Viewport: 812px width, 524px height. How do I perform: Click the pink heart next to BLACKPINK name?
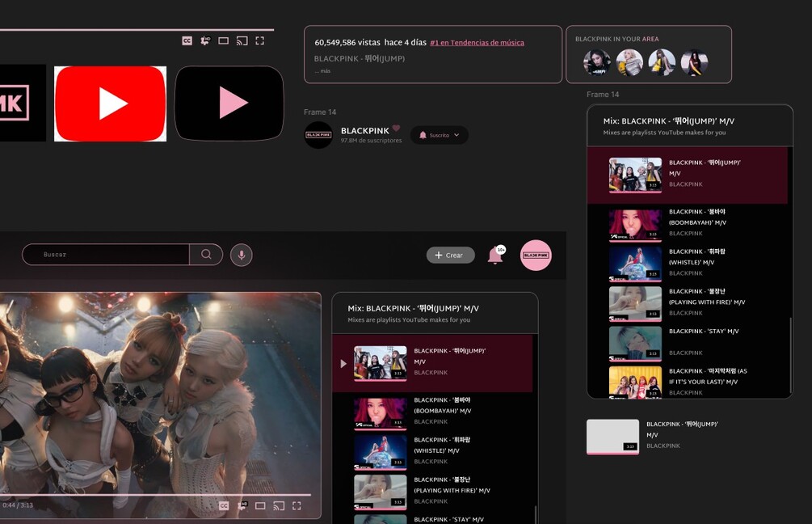click(396, 128)
